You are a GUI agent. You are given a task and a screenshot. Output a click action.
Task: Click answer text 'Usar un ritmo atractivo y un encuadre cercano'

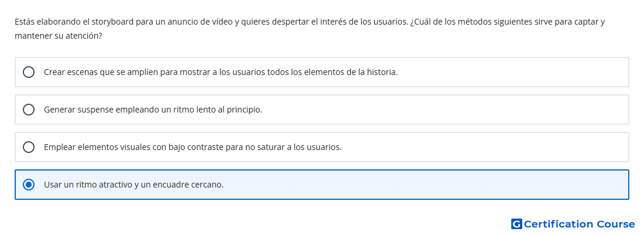pyautogui.click(x=133, y=185)
